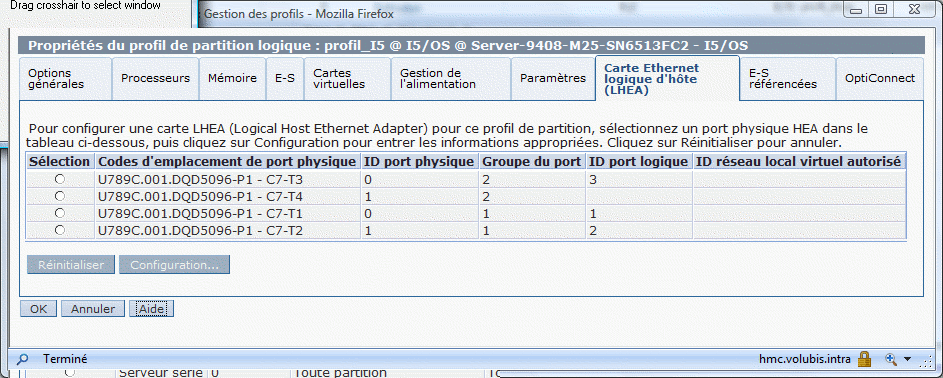Viewport: 943px width, 378px height.
Task: Select radio button for port C7-T1
Action: [59, 213]
